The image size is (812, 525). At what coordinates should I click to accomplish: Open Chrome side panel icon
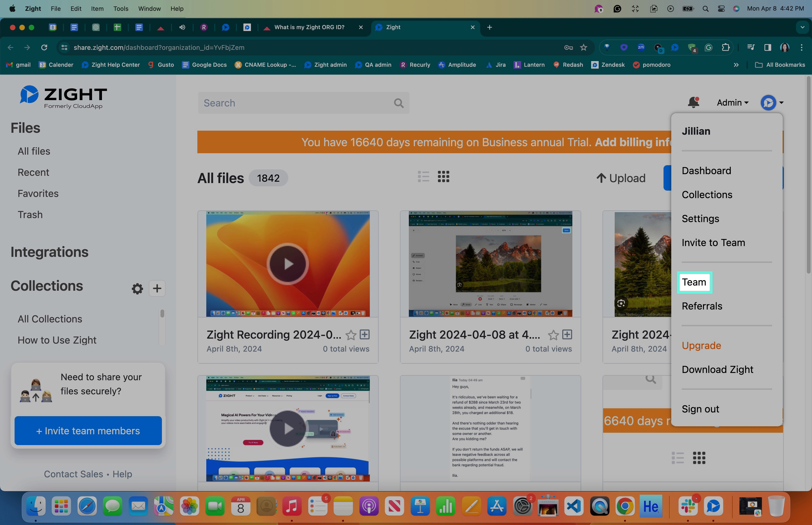[767, 47]
